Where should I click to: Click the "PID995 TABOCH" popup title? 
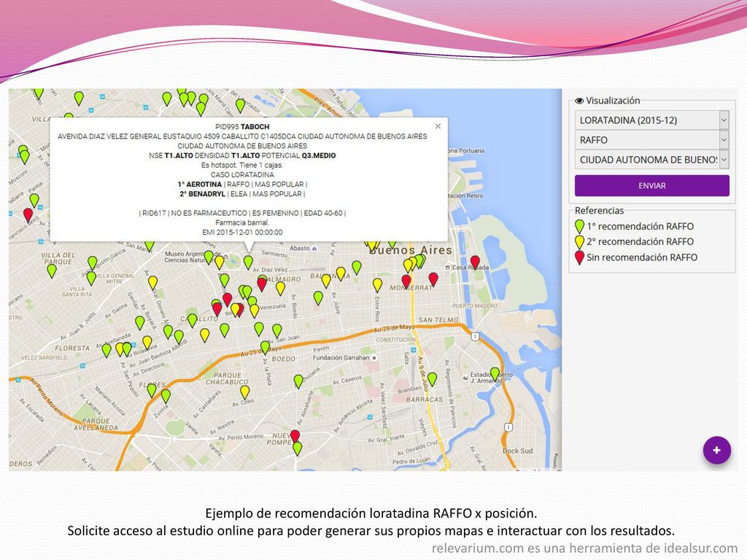(x=242, y=127)
